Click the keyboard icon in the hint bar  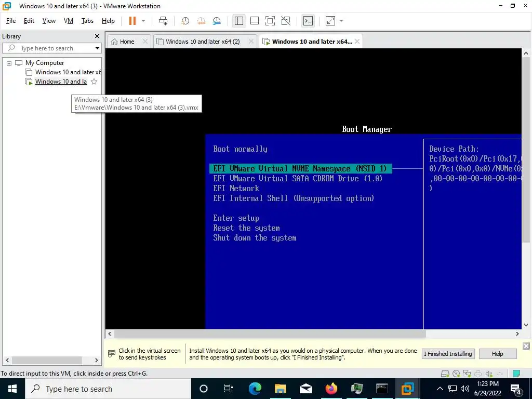click(112, 353)
